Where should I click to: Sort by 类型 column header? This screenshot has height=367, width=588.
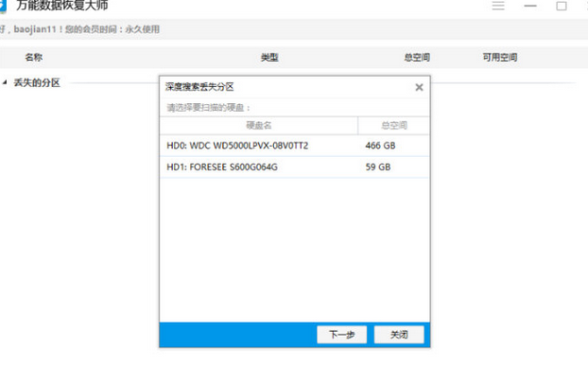(x=269, y=58)
